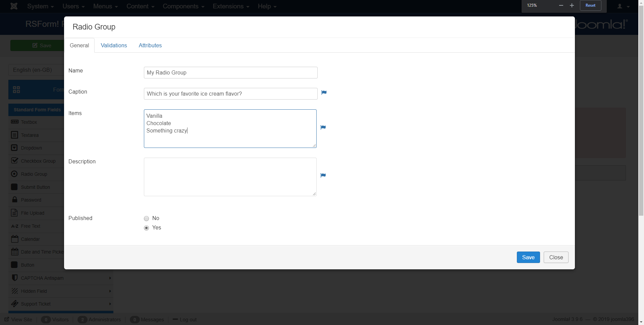Open the user account dropdown

pyautogui.click(x=623, y=6)
